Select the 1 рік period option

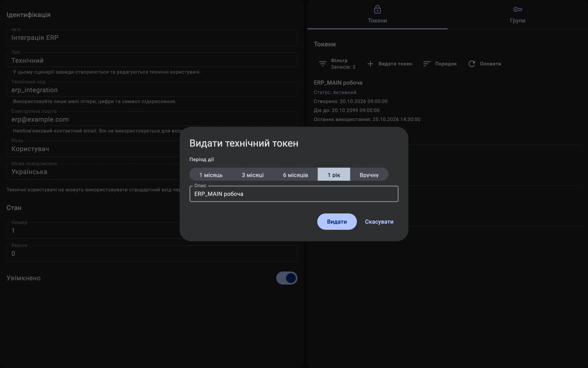point(334,174)
